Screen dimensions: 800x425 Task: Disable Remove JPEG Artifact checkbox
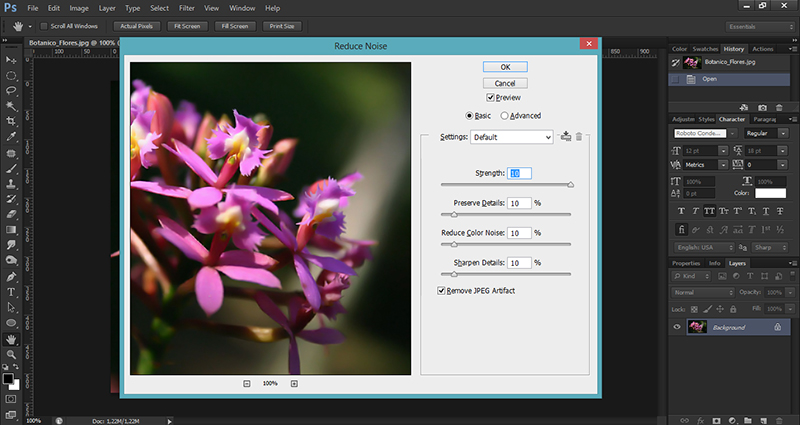pos(442,290)
